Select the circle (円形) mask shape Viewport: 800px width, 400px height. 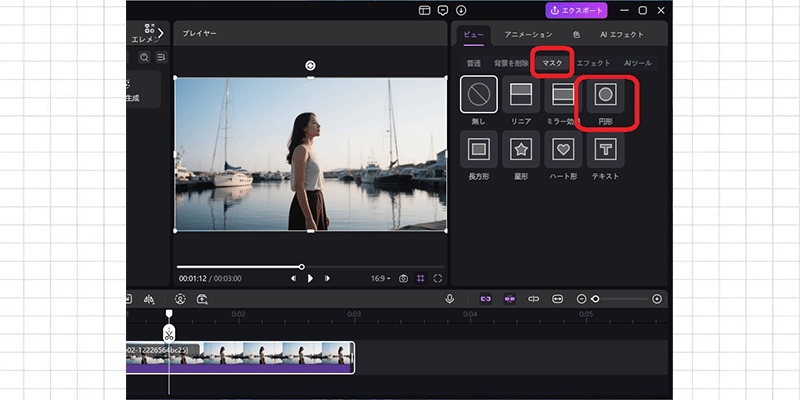click(605, 95)
